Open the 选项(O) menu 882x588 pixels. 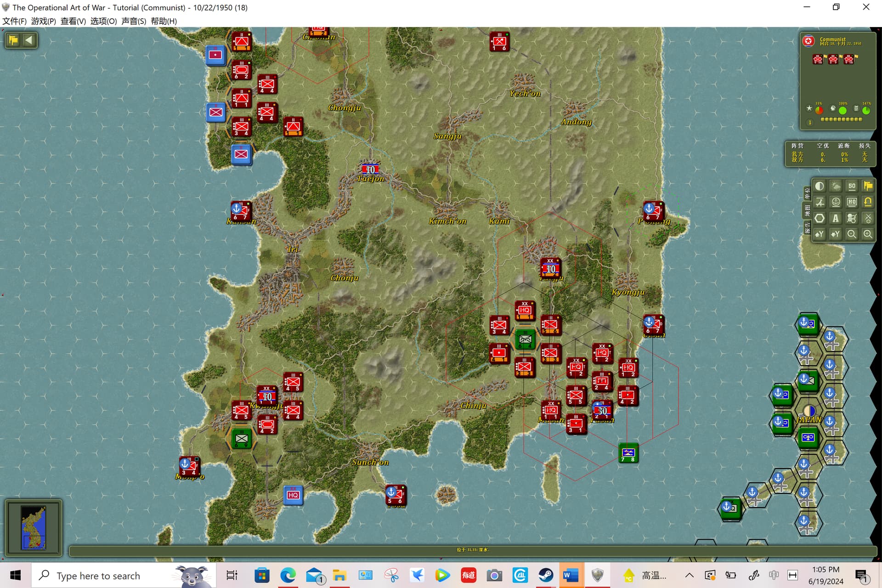(103, 21)
